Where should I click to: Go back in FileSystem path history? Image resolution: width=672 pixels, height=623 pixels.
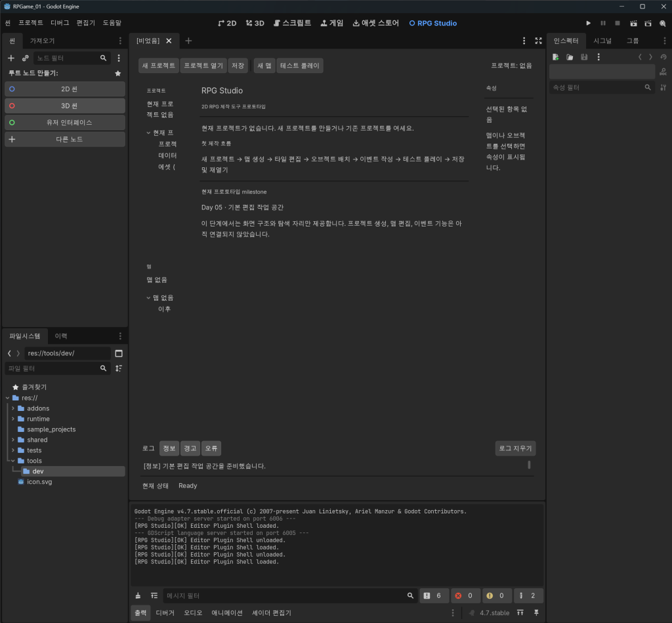tap(9, 353)
